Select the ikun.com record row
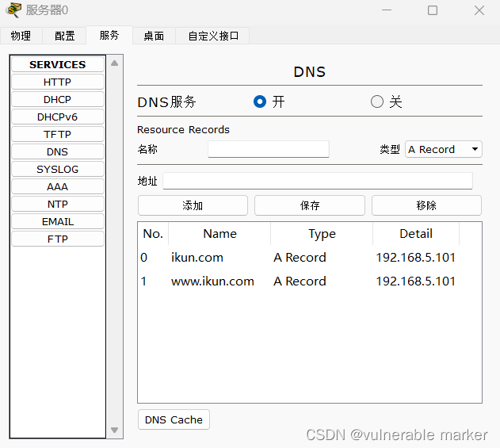 point(310,258)
